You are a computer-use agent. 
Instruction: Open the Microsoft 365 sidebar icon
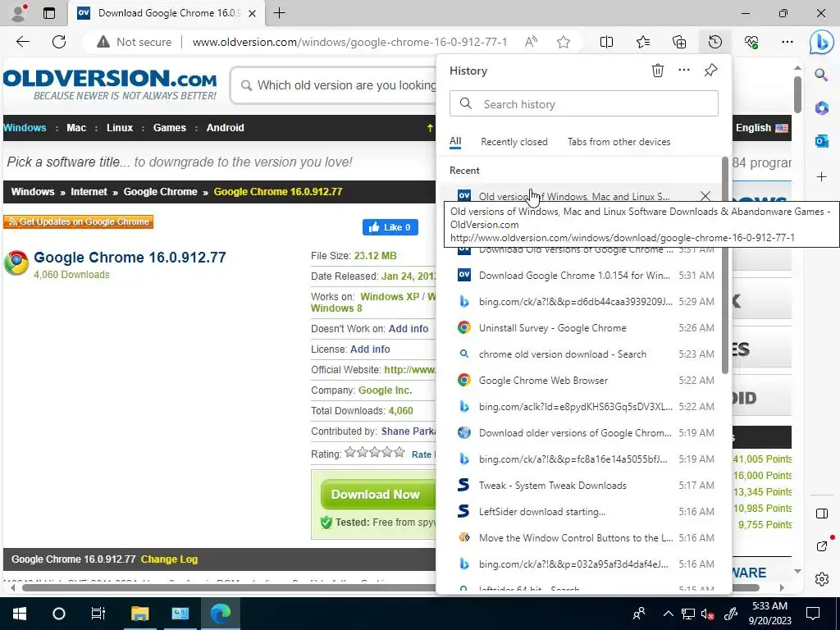click(821, 108)
